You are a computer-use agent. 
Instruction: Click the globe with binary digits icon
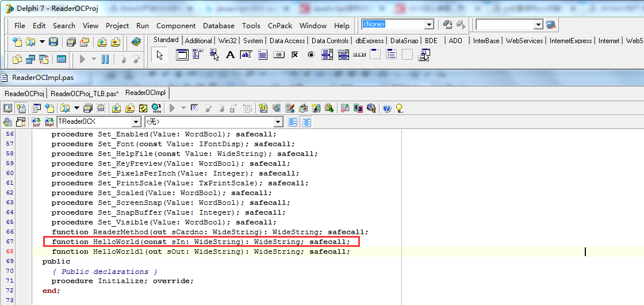coord(156,108)
